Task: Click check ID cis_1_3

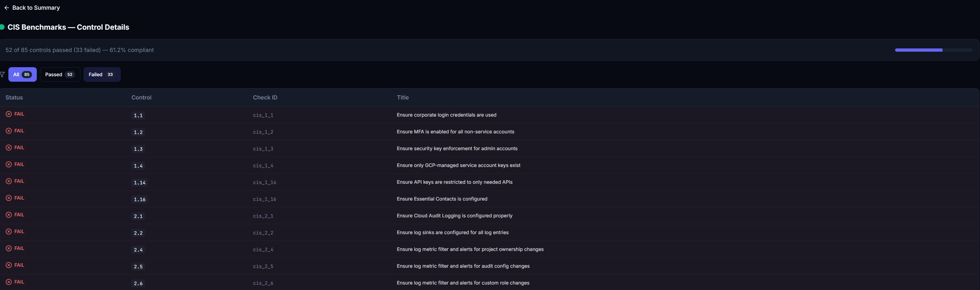Action: [263, 149]
